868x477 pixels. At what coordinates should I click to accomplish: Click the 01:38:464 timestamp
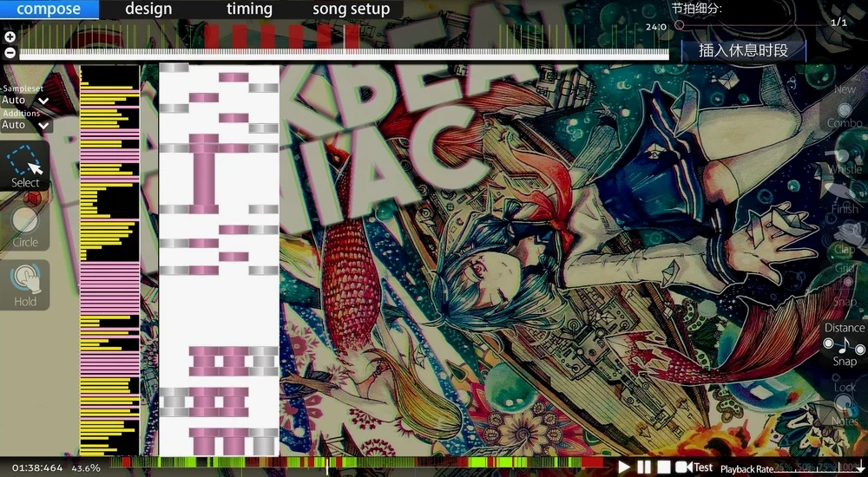tap(37, 468)
